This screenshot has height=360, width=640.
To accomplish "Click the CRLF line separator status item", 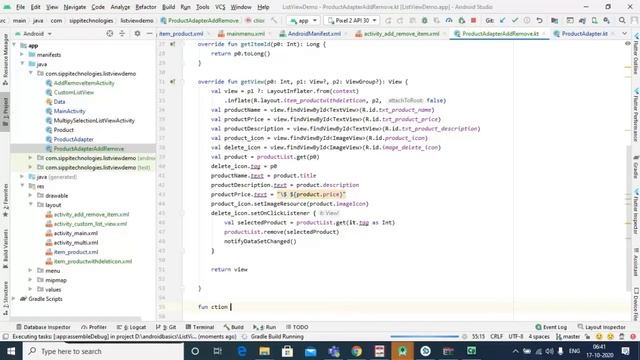I will [496, 337].
